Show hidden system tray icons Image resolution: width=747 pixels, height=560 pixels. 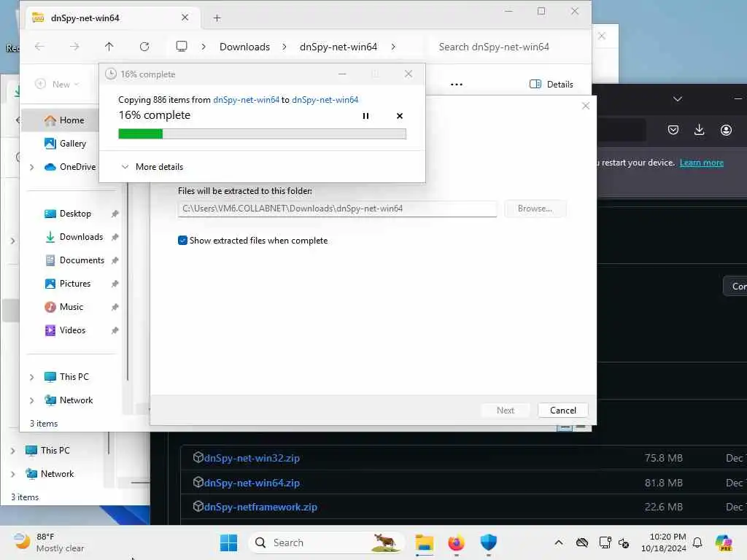(x=558, y=542)
